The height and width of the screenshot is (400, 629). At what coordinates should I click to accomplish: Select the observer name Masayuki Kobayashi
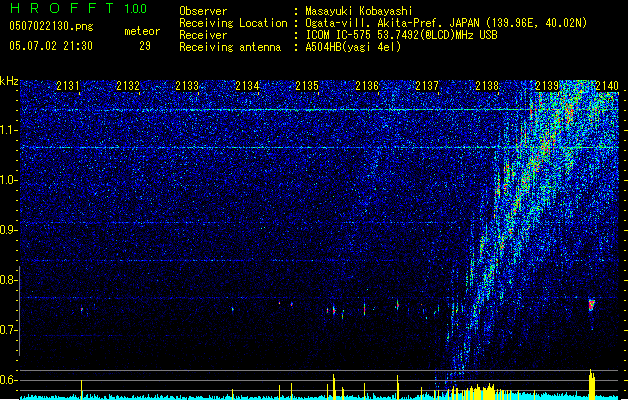coord(359,11)
